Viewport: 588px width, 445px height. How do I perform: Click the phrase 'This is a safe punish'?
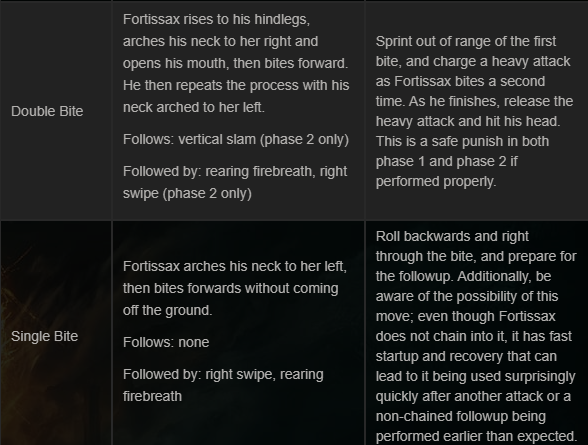(442, 141)
